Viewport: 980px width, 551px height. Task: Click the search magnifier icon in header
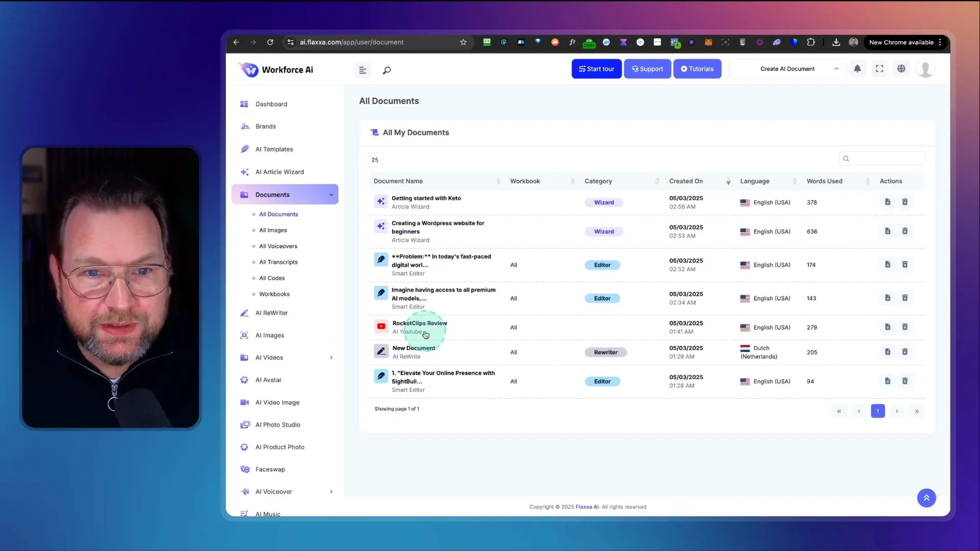click(386, 70)
